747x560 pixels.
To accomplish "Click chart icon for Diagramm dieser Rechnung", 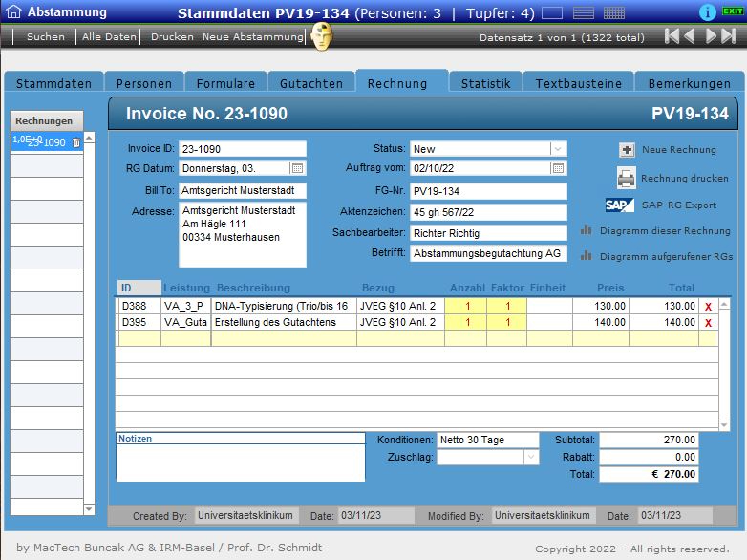I will pos(586,230).
